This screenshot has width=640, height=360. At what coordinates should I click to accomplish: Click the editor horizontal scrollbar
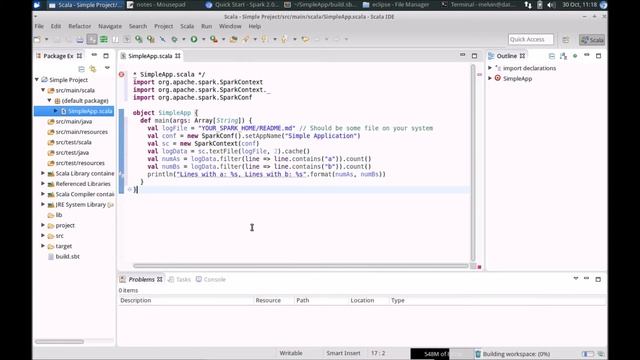(x=301, y=266)
